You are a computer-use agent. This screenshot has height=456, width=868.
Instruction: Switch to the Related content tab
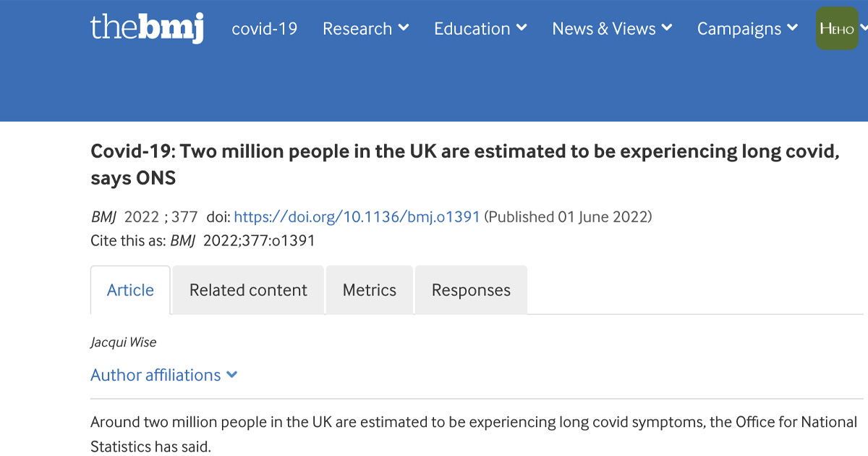pos(248,290)
